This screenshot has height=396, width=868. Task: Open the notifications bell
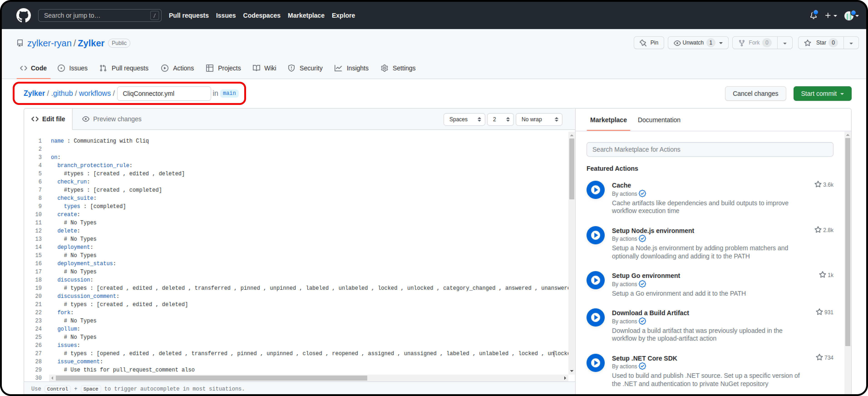pyautogui.click(x=813, y=15)
